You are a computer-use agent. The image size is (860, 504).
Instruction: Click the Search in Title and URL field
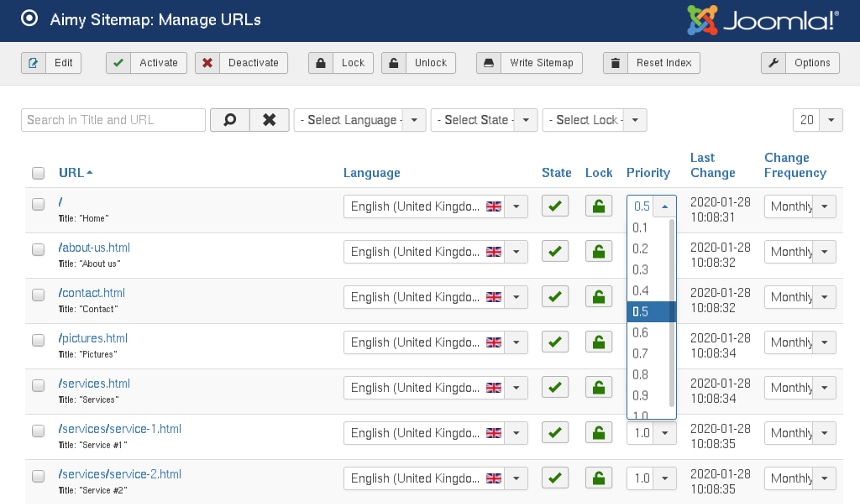(x=113, y=120)
